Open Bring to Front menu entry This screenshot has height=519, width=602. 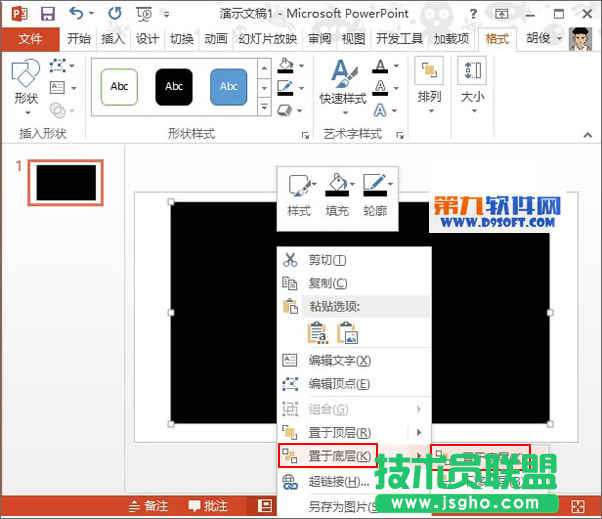click(x=342, y=433)
